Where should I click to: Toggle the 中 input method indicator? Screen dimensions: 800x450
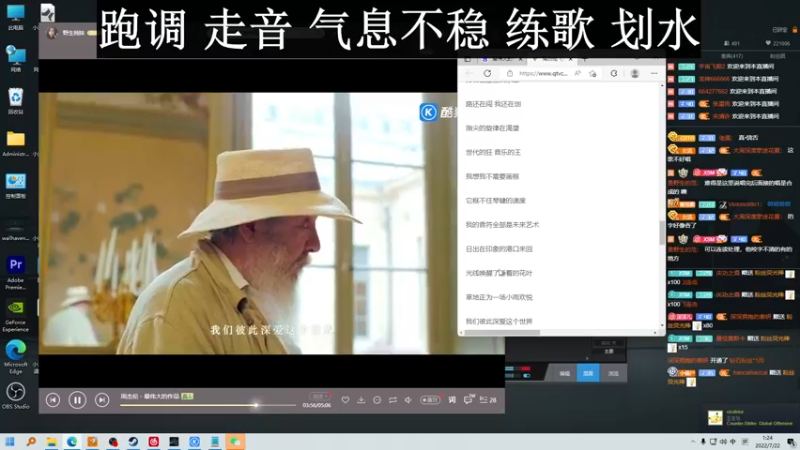(733, 442)
